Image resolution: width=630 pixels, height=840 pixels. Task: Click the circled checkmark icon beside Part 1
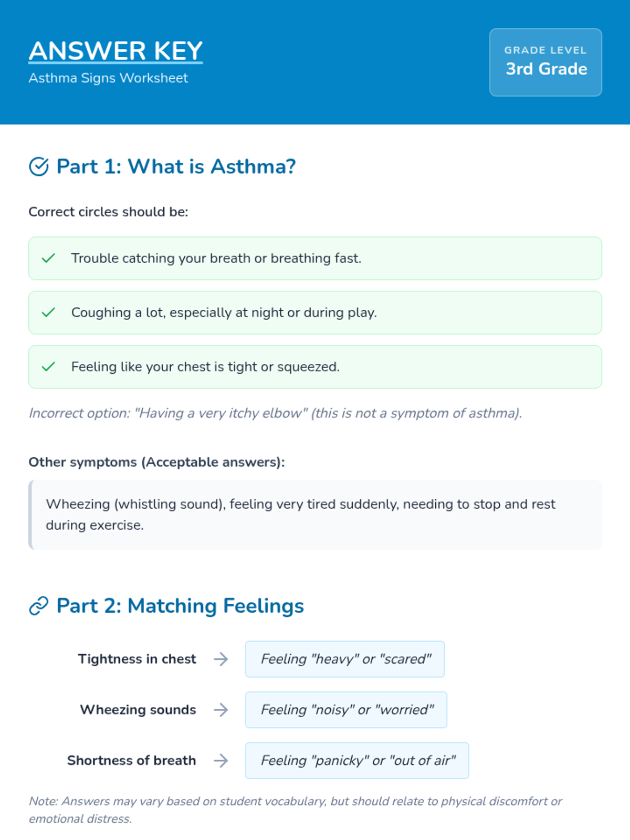point(39,166)
